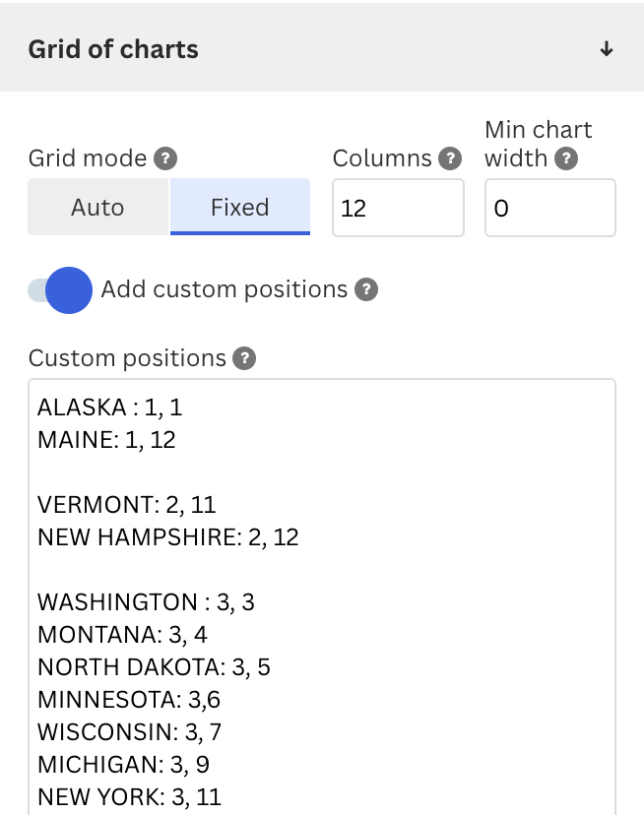The height and width of the screenshot is (815, 644).
Task: Open help for Custom positions
Action: 246,358
